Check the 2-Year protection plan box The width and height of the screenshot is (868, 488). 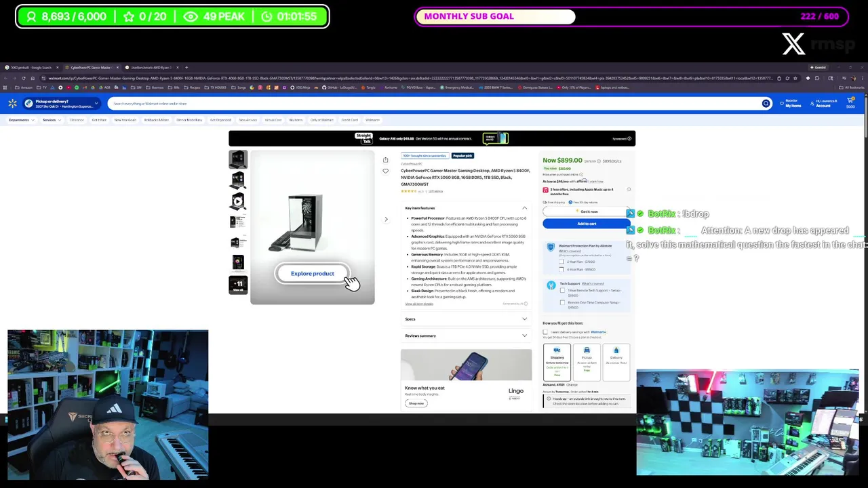coord(561,262)
